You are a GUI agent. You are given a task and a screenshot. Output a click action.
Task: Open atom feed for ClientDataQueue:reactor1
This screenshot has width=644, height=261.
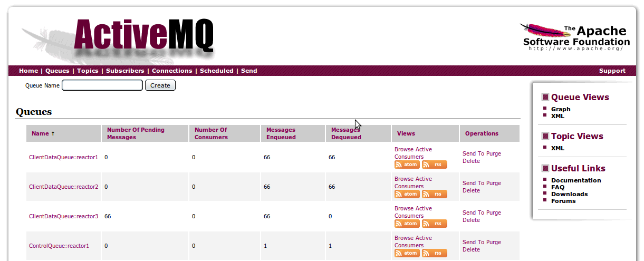(x=407, y=165)
